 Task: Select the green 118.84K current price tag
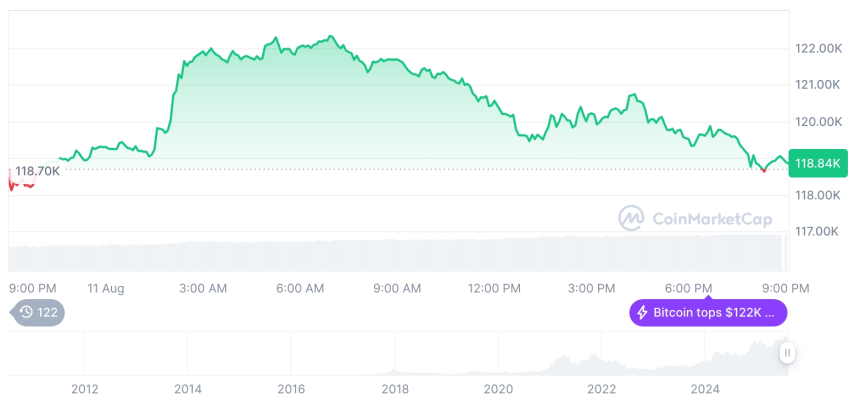coord(814,163)
